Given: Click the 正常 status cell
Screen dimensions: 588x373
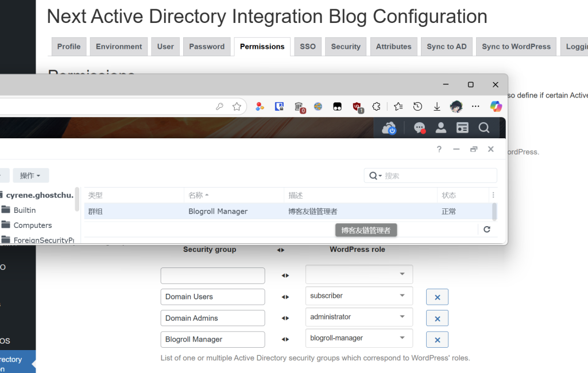Looking at the screenshot, I should (448, 211).
